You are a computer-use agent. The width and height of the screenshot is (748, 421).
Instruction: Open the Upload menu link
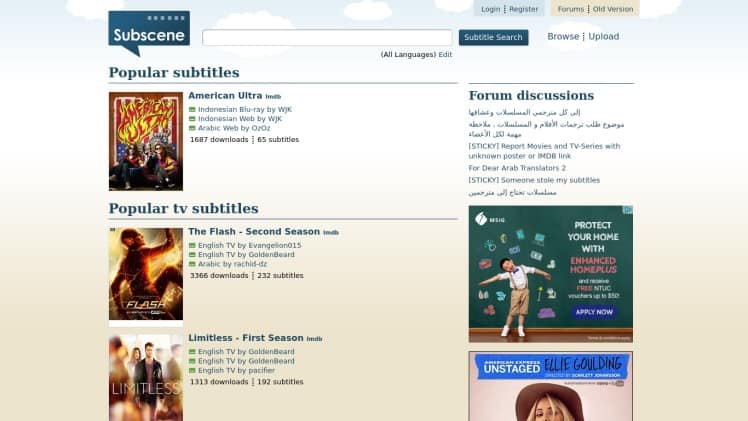point(603,36)
